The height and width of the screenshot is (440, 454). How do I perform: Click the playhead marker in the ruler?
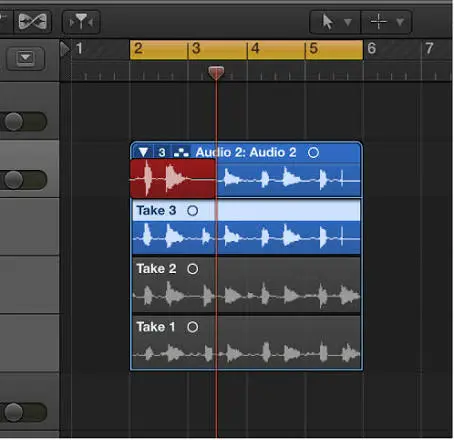tap(216, 72)
